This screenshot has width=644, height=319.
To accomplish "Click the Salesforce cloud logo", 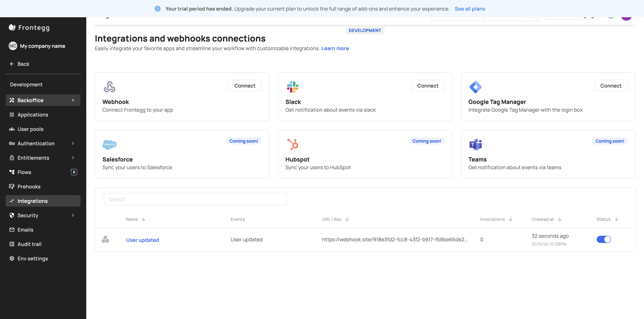I will click(109, 144).
